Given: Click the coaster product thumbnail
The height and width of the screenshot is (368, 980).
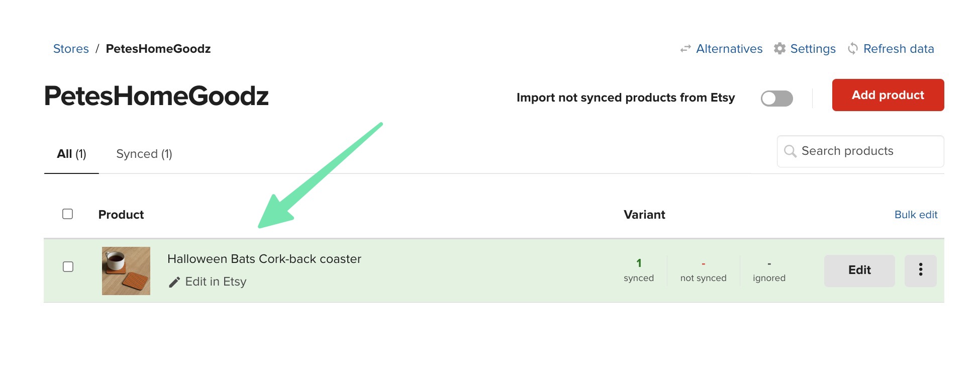Looking at the screenshot, I should pos(126,270).
